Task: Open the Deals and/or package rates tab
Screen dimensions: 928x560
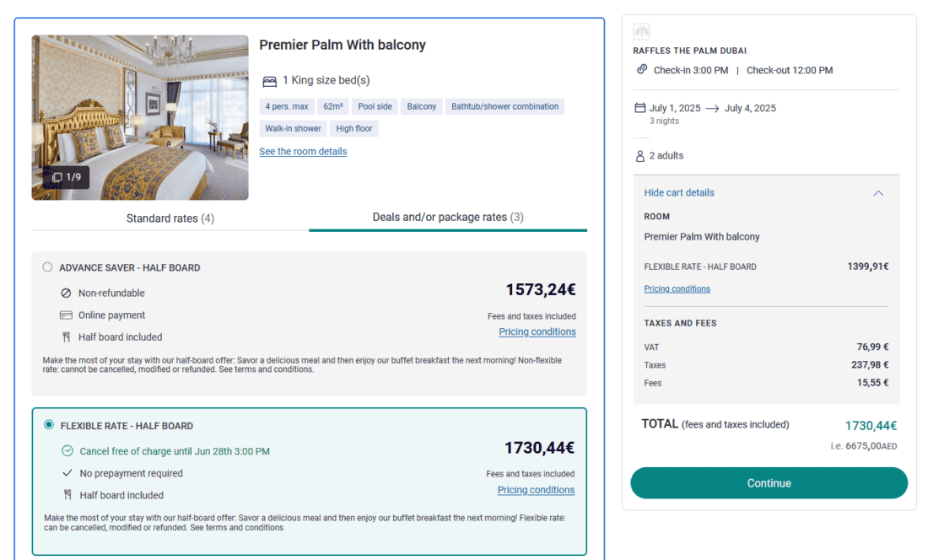Action: click(x=448, y=218)
